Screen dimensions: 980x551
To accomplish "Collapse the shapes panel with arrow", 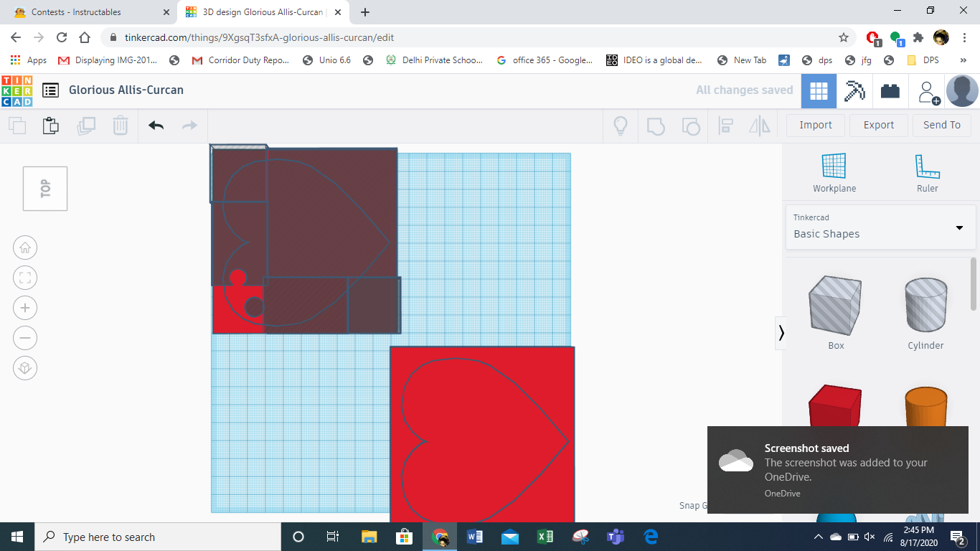I will point(781,333).
